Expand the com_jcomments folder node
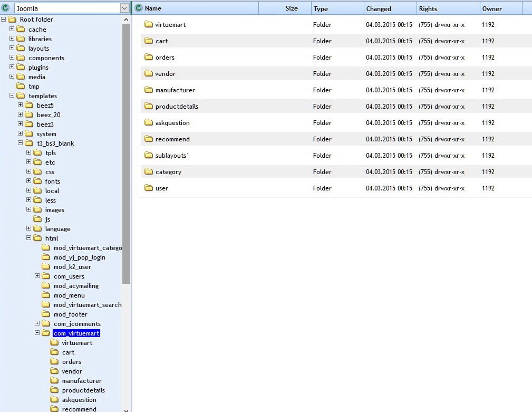This screenshot has height=412, width=532. pyautogui.click(x=37, y=323)
